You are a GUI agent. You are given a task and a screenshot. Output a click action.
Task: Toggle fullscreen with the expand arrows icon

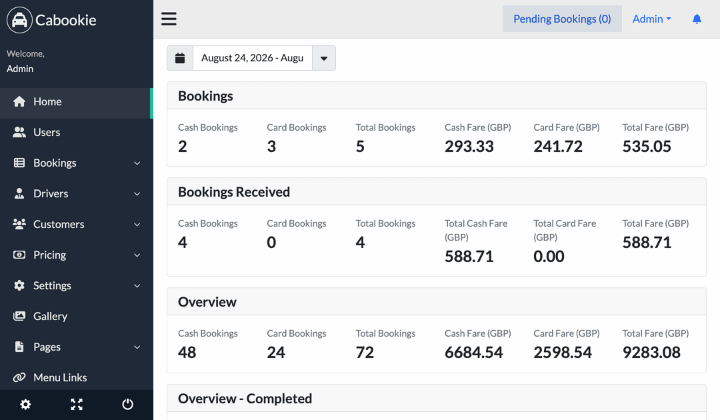coord(77,404)
